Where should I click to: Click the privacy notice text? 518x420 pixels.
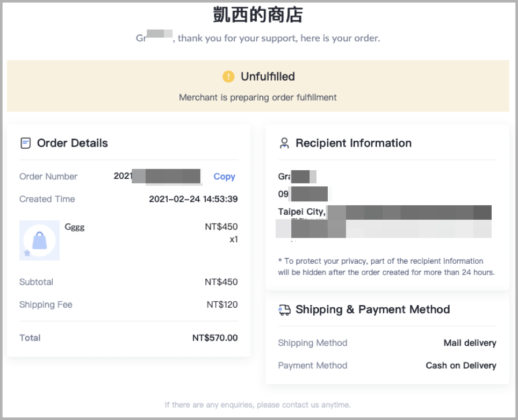pyautogui.click(x=386, y=267)
